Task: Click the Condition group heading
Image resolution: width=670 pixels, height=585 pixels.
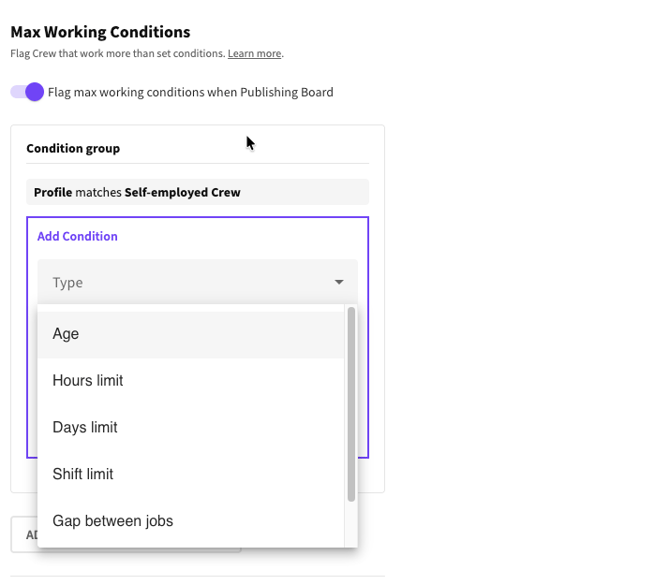Action: pos(73,148)
